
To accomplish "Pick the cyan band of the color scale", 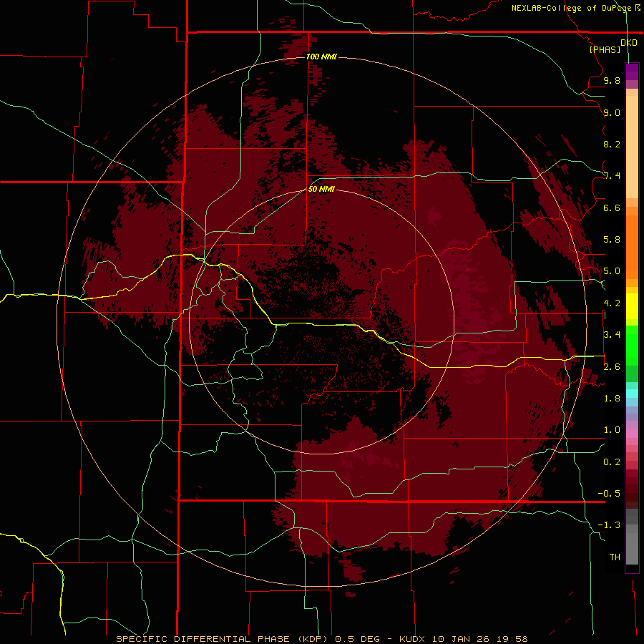I will pos(632,394).
